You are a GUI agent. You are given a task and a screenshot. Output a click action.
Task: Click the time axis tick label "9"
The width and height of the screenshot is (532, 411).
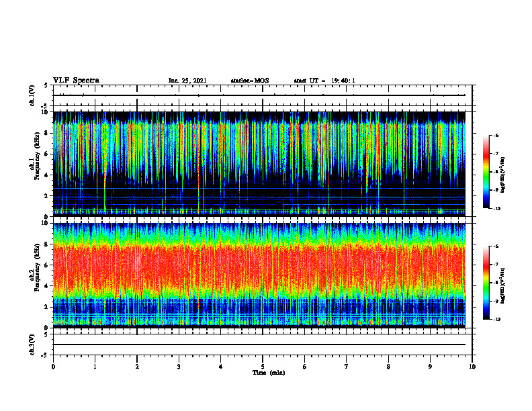tap(430, 367)
